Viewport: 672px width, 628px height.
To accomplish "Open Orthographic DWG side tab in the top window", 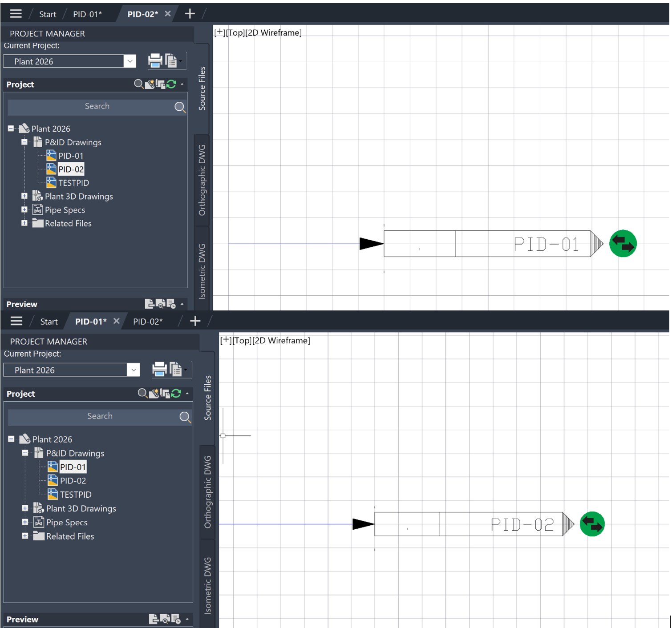I will click(x=202, y=180).
